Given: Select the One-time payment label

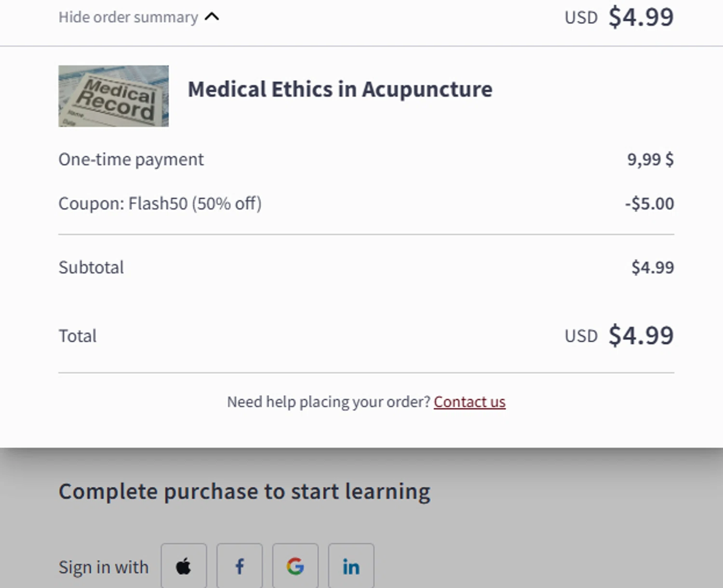Looking at the screenshot, I should click(131, 160).
